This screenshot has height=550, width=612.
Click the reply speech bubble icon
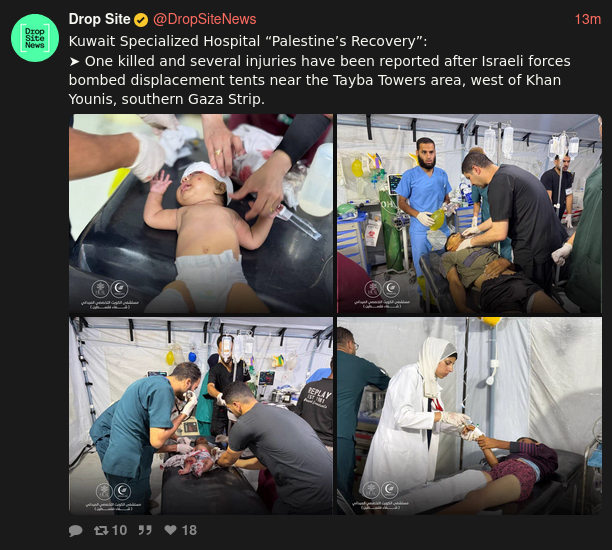tap(75, 530)
